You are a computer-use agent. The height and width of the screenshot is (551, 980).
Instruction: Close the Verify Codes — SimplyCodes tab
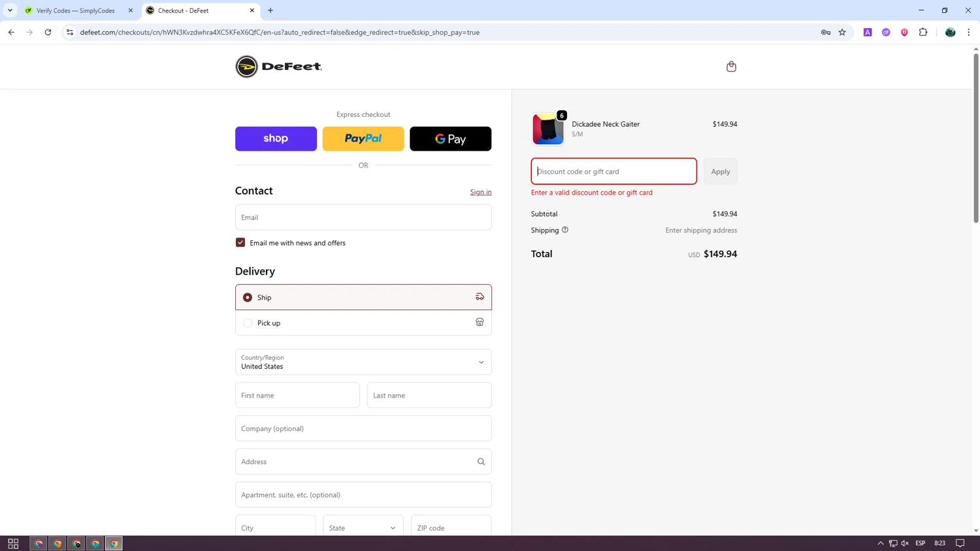[x=131, y=10]
